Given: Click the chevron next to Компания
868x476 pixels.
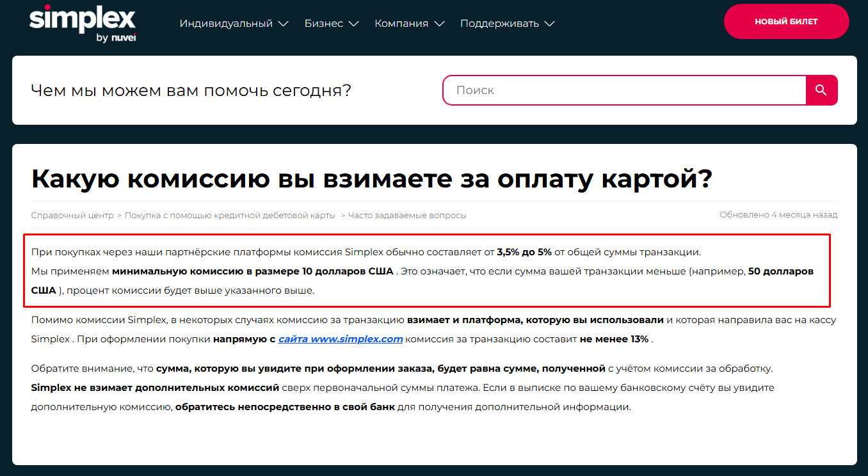Looking at the screenshot, I should point(439,23).
